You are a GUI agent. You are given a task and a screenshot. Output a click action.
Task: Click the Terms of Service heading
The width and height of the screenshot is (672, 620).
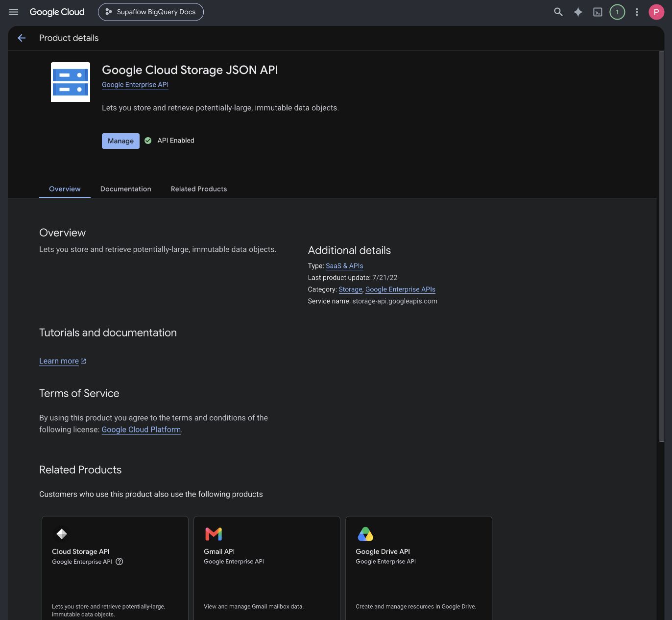79,393
